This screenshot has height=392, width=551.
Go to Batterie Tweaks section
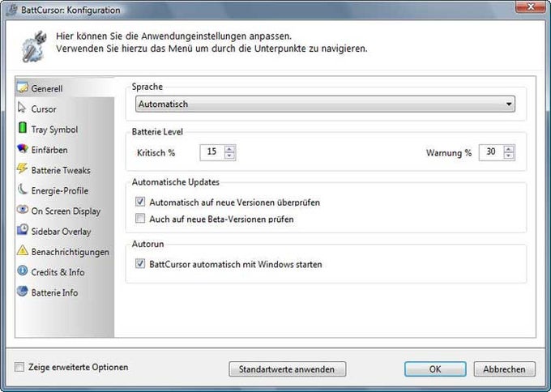click(65, 169)
